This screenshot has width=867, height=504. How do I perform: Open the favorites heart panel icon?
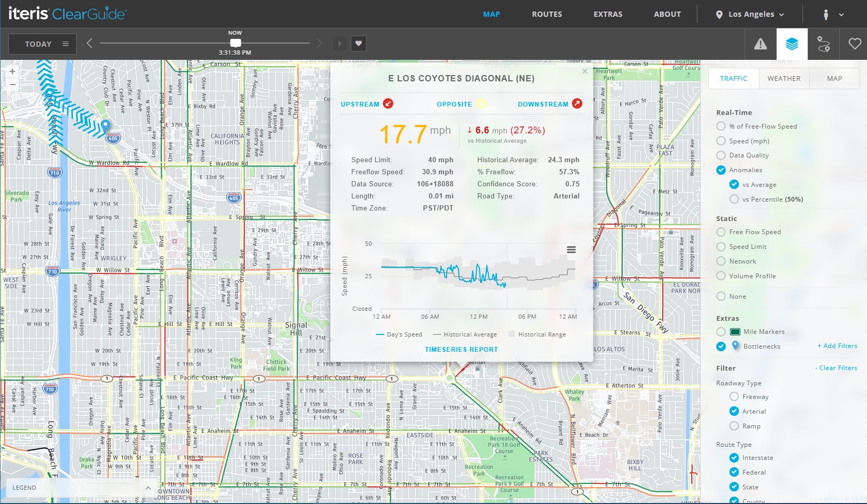[855, 44]
